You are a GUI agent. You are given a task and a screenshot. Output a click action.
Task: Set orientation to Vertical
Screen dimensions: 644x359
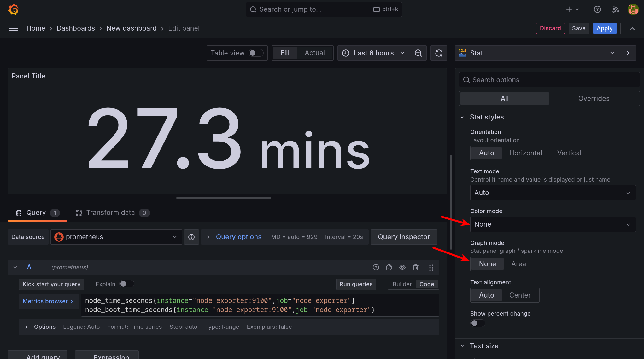(569, 153)
